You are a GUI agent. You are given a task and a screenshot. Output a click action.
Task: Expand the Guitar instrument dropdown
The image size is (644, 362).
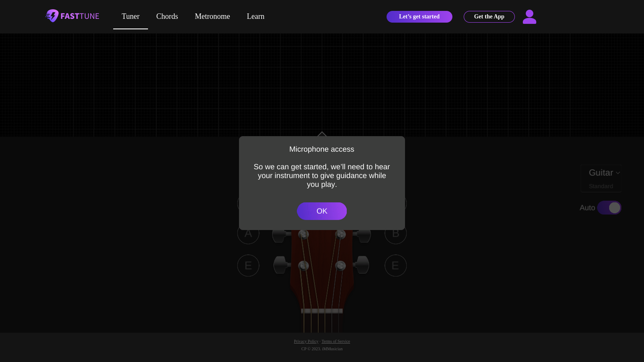(600, 173)
